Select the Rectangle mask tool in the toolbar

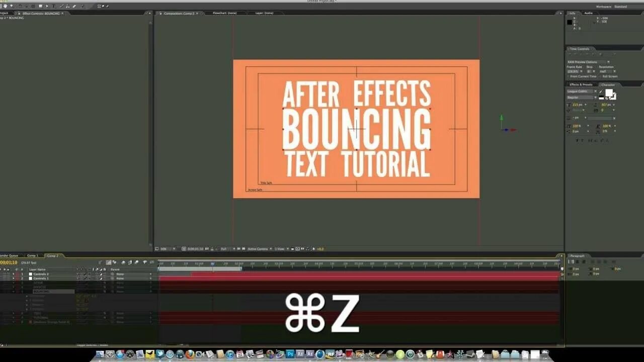[41, 6]
